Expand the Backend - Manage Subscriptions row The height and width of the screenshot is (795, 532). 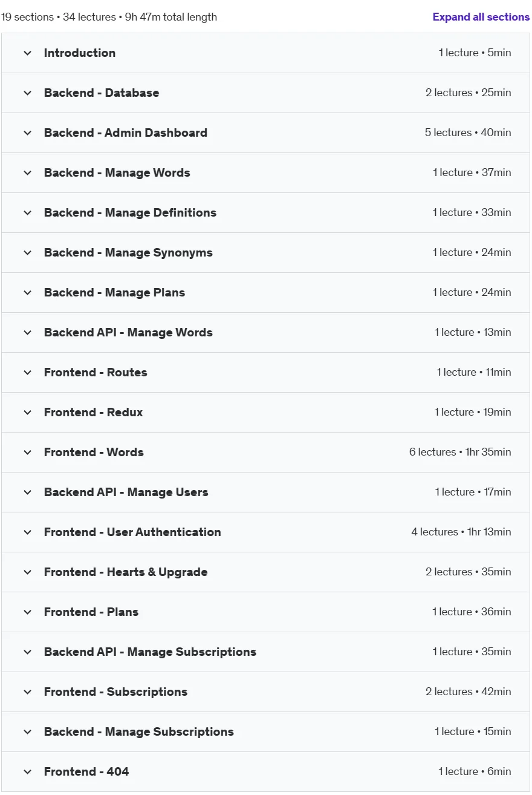pyautogui.click(x=265, y=732)
